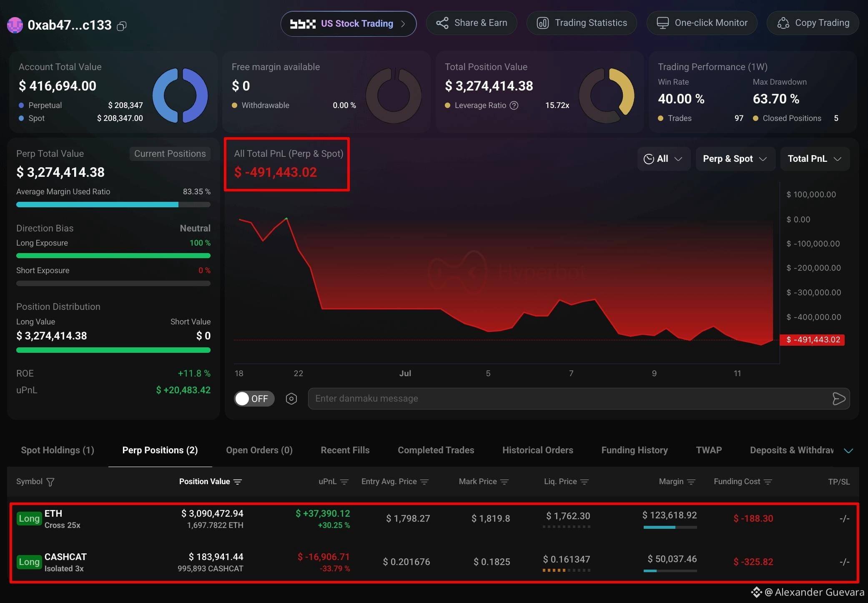Switch to Spot Holdings (1) tab
868x603 pixels.
click(x=58, y=450)
